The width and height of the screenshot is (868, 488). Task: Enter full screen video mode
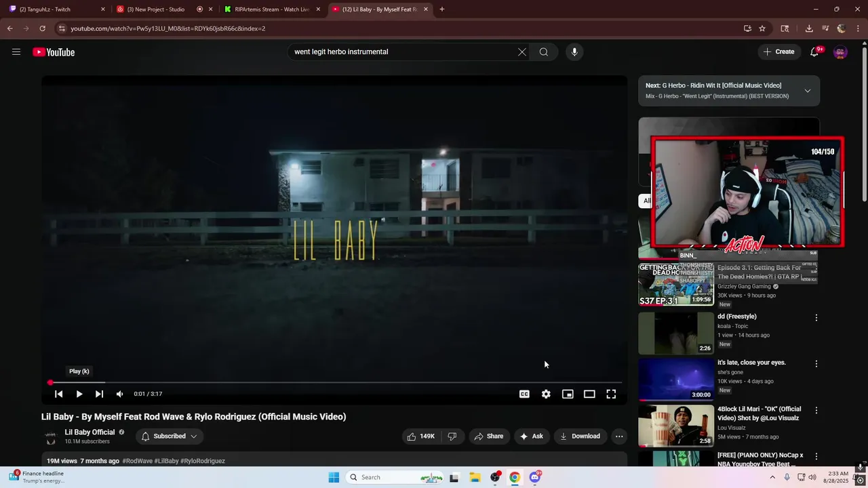coord(611,394)
